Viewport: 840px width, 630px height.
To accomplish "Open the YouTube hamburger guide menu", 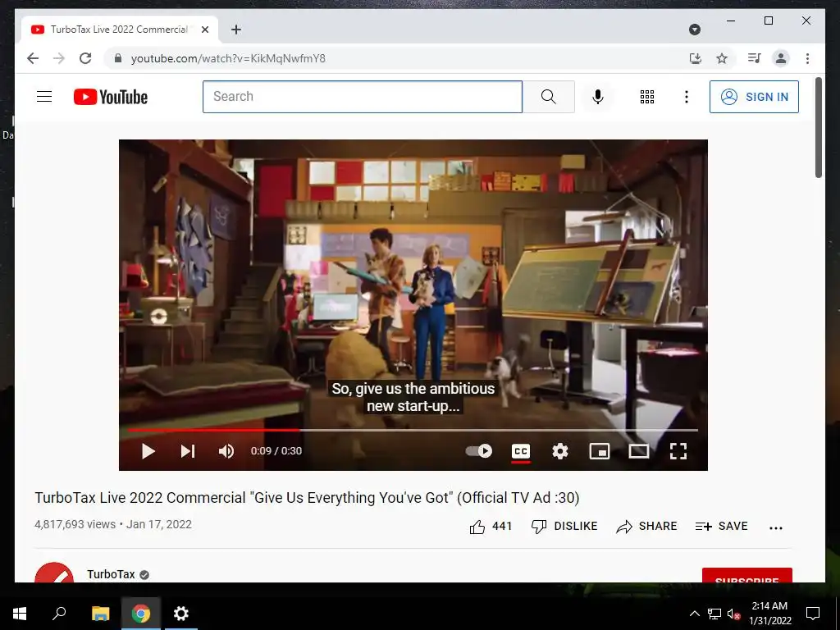I will click(x=44, y=97).
